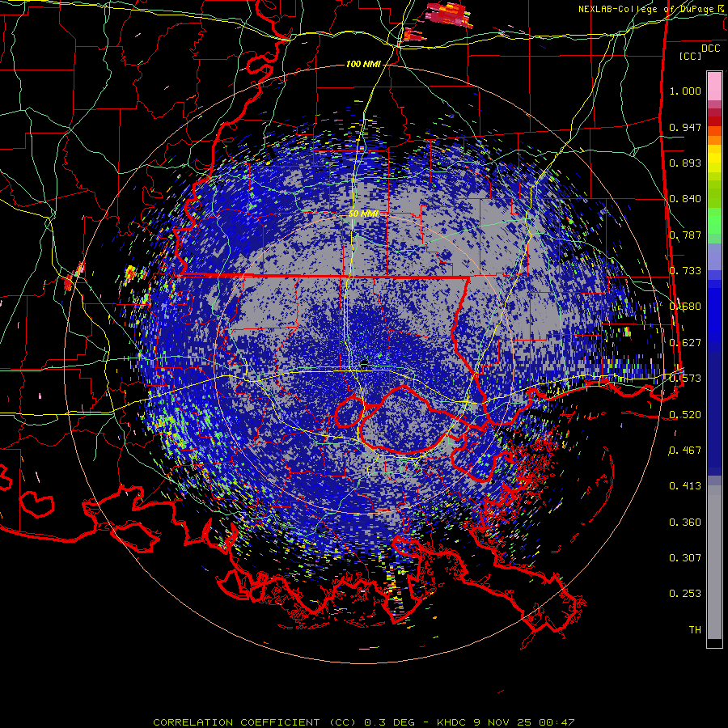This screenshot has height=728, width=728.
Task: Click the 0.253 value on color scale
Action: (x=685, y=594)
